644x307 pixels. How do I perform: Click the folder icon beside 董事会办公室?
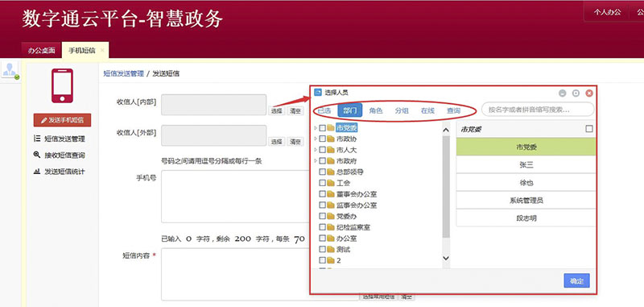pyautogui.click(x=331, y=194)
